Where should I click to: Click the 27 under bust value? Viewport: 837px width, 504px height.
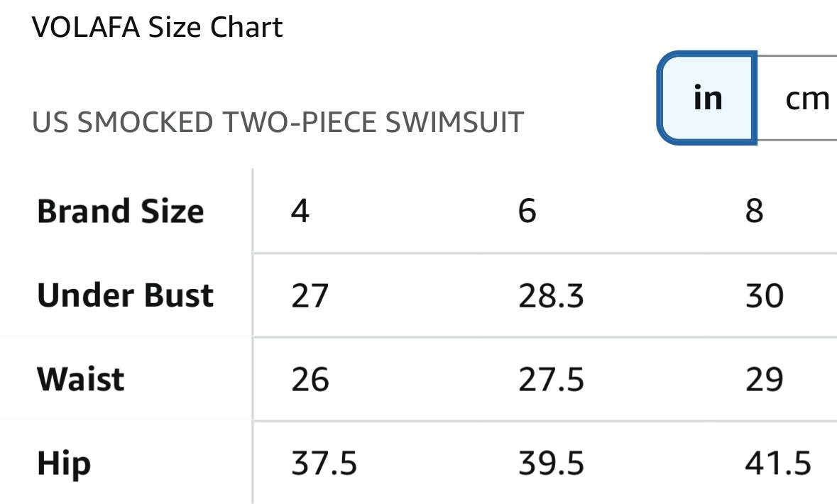(x=310, y=295)
